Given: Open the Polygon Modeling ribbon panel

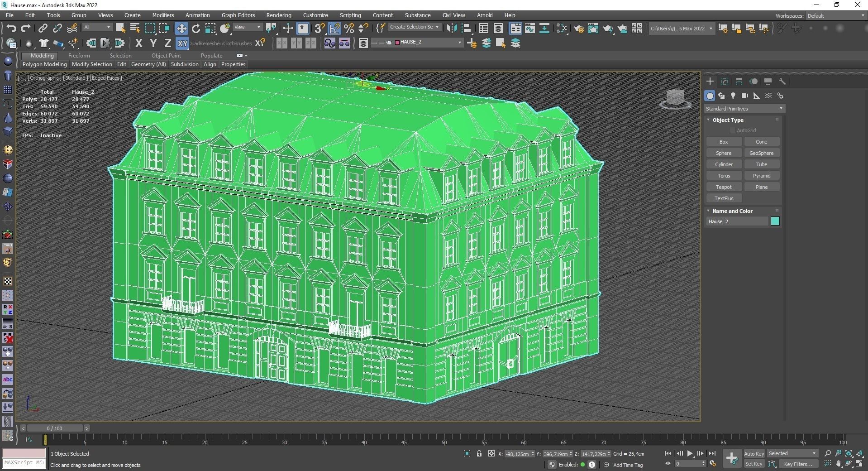Looking at the screenshot, I should (x=45, y=64).
